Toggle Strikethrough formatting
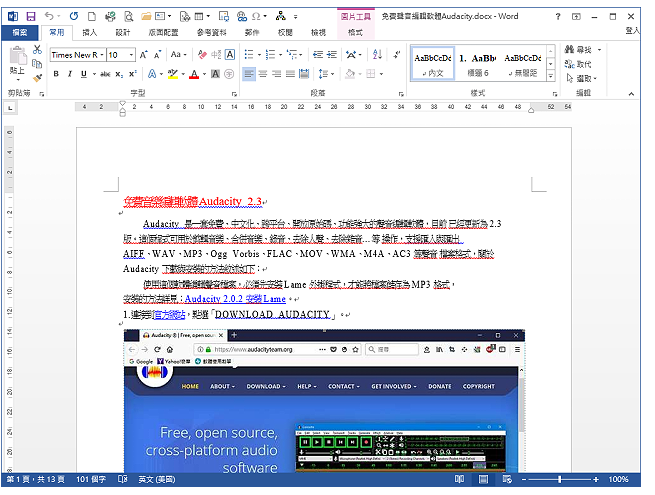Image resolution: width=655 pixels, height=495 pixels. pyautogui.click(x=105, y=74)
